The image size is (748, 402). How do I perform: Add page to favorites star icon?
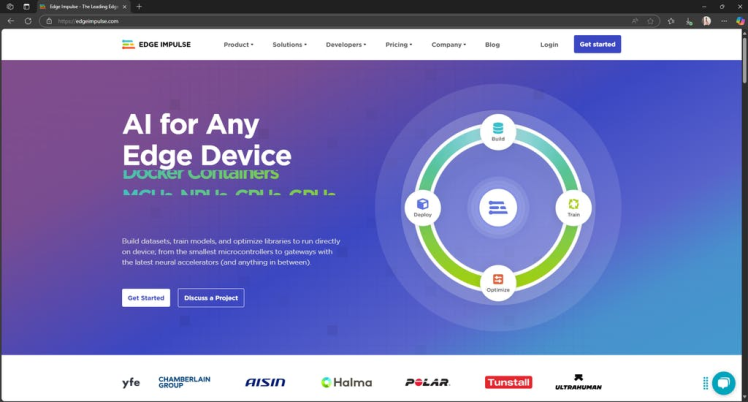(650, 21)
